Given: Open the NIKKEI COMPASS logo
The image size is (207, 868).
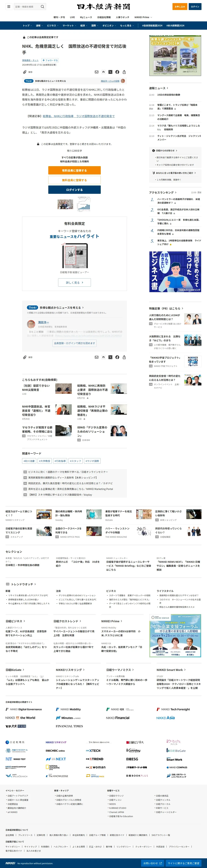Looking at the screenshot, I should pos(177,768).
